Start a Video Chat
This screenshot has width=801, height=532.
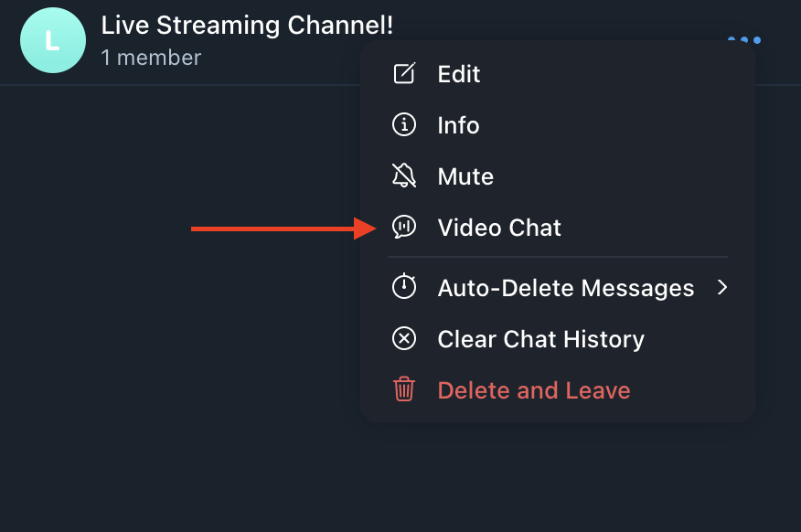click(499, 228)
